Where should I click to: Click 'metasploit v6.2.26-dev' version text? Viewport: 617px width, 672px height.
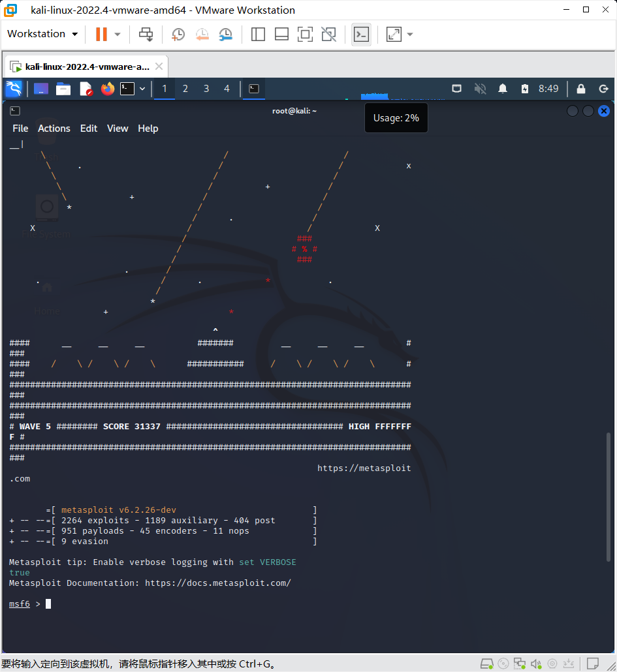coord(118,510)
